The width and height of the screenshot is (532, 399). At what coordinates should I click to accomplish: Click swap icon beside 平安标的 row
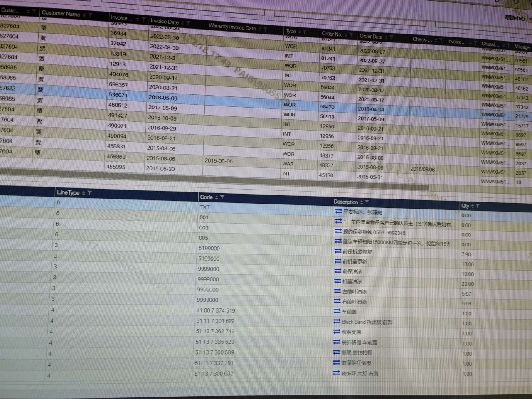pos(339,211)
